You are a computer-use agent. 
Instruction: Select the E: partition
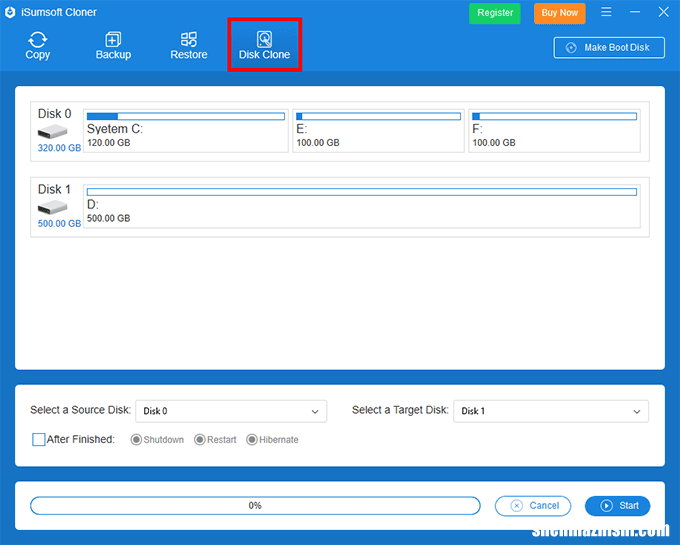click(x=378, y=131)
